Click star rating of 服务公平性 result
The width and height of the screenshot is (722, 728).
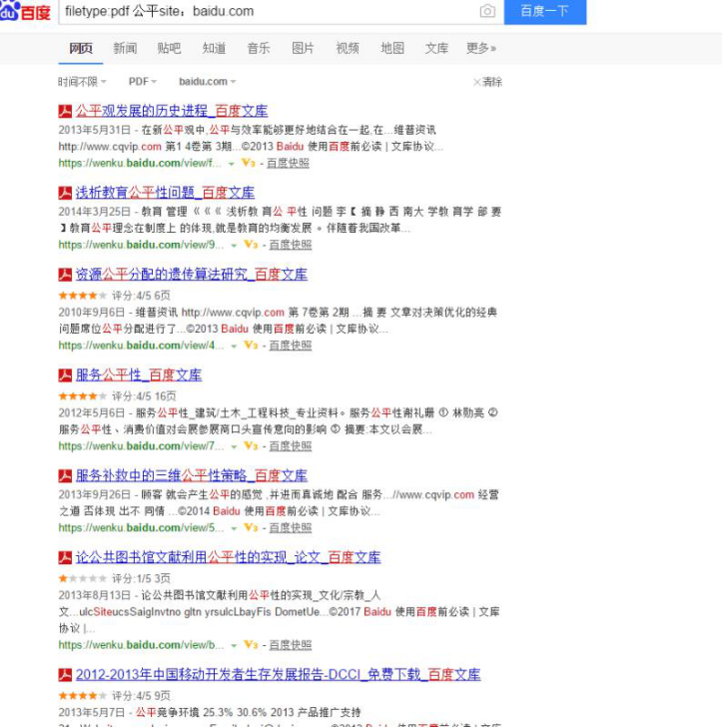click(x=83, y=396)
